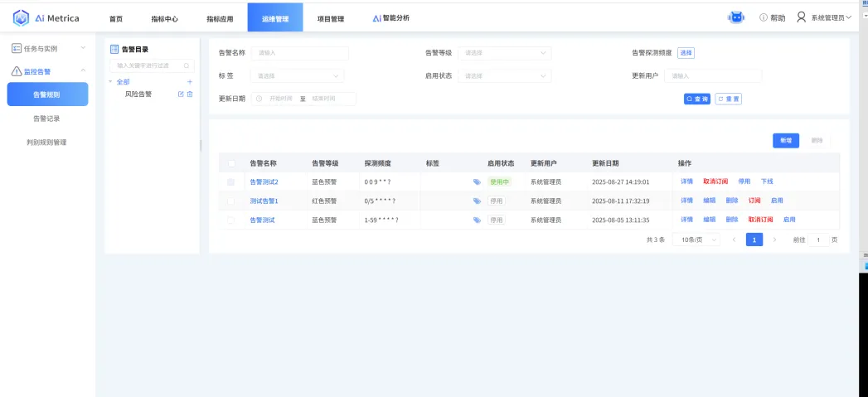The height and width of the screenshot is (397, 868).
Task: Open the 10条/页 page size dropdown
Action: pos(694,240)
